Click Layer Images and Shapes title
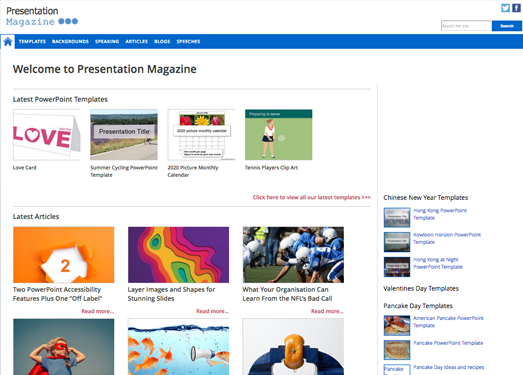The image size is (523, 375). tap(171, 294)
